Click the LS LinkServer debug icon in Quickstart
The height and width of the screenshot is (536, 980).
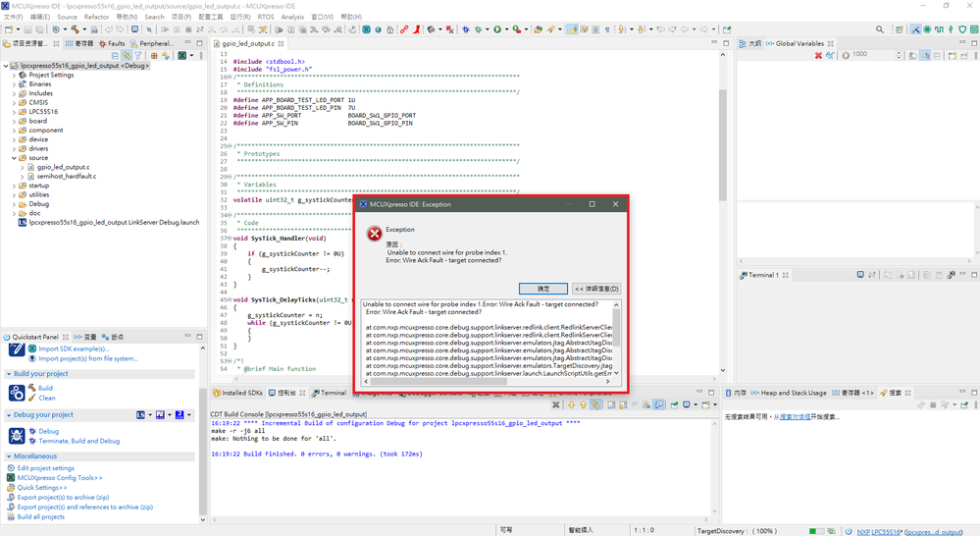[x=140, y=414]
